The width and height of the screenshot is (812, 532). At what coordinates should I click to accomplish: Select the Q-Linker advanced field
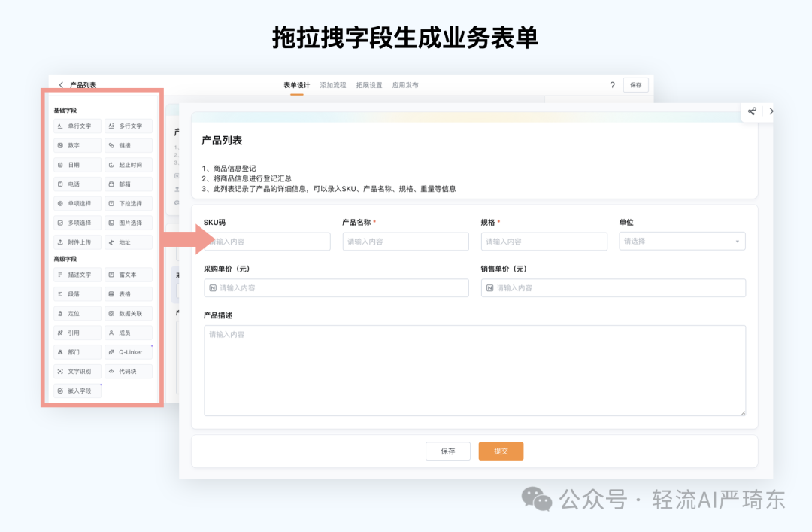coord(128,351)
